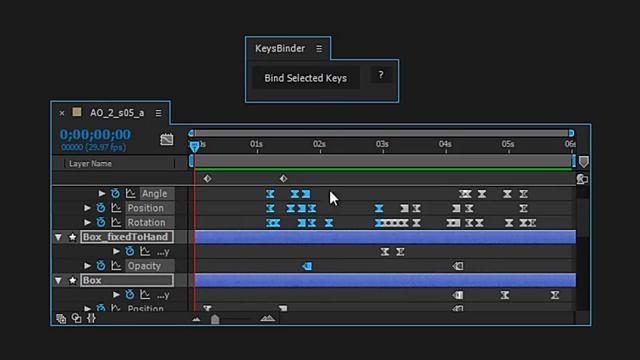Select the AO_2_s05_a composition tab
This screenshot has width=640, height=360.
117,113
